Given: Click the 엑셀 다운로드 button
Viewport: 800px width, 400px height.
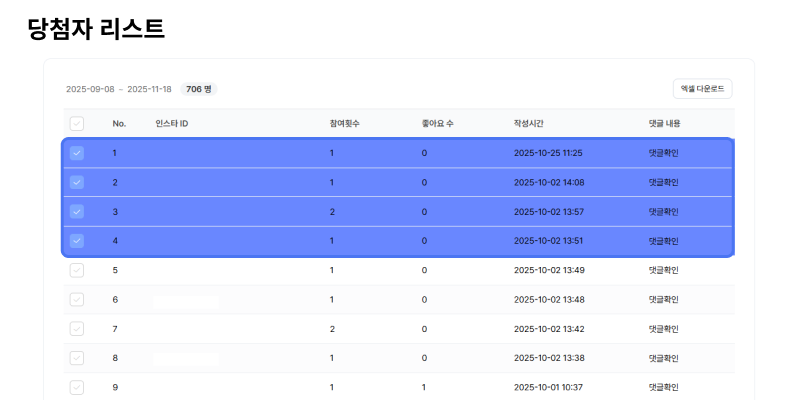Looking at the screenshot, I should [x=703, y=89].
